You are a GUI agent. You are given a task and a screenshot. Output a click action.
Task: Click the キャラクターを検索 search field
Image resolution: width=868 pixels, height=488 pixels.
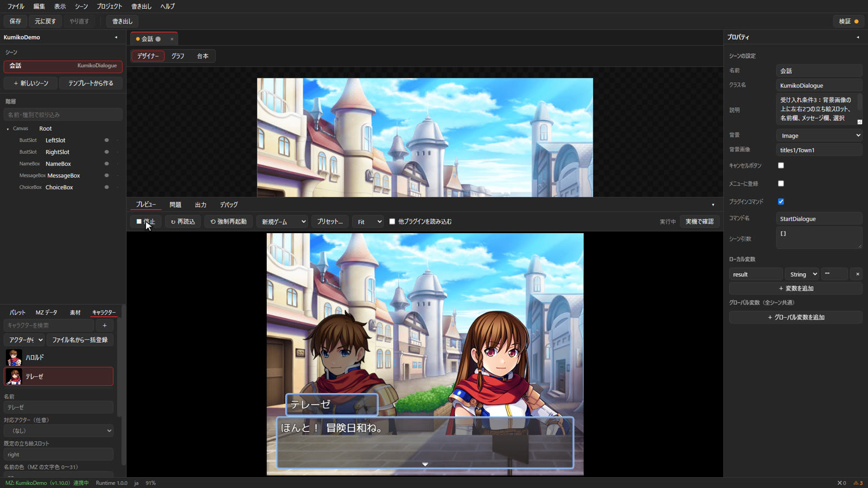pos(49,325)
